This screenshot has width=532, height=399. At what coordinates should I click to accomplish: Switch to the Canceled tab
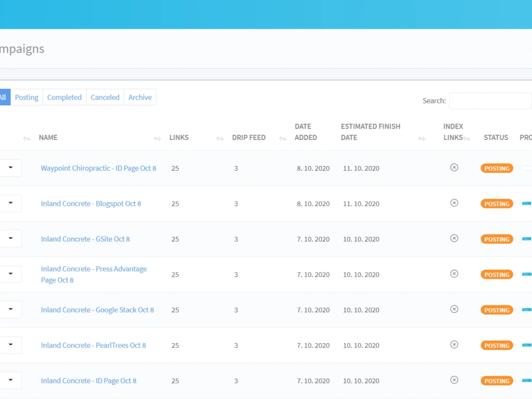pos(105,97)
